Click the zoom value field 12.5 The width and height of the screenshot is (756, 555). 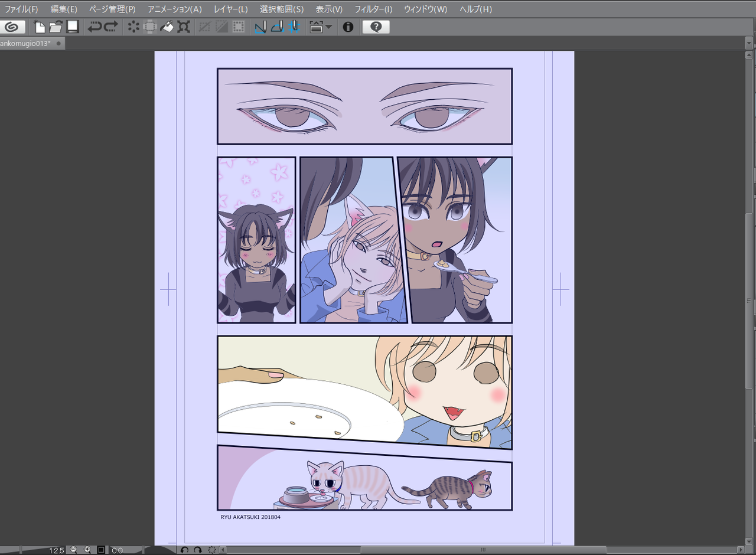coord(56,550)
